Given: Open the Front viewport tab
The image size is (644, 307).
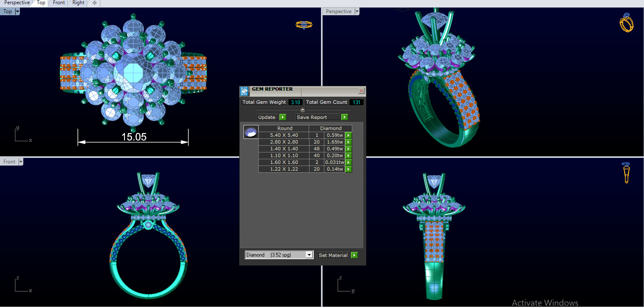Looking at the screenshot, I should point(59,3).
